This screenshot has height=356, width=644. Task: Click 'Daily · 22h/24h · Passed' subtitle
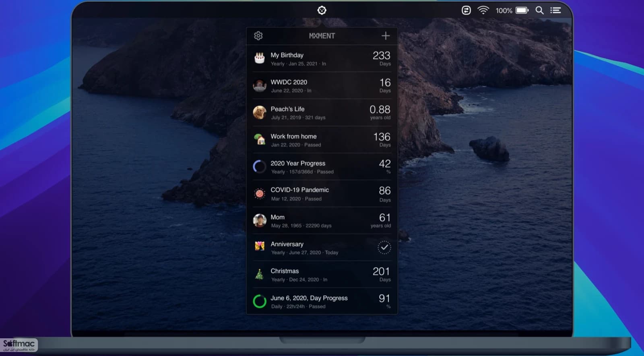pyautogui.click(x=298, y=307)
